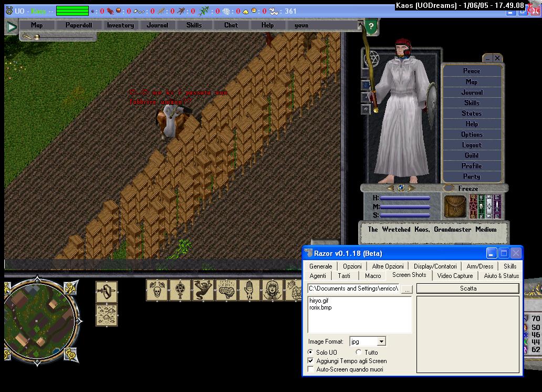Open the Opzioni tab in Razor
542x392 pixels.
(352, 266)
